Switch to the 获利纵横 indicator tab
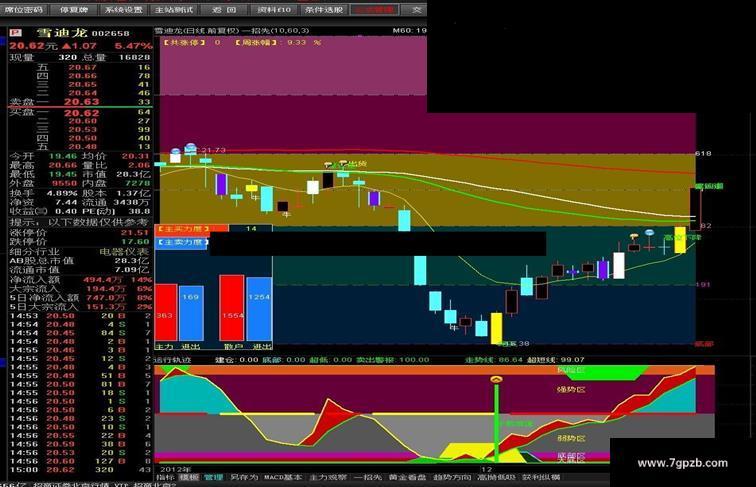This screenshot has width=756, height=487. click(541, 477)
